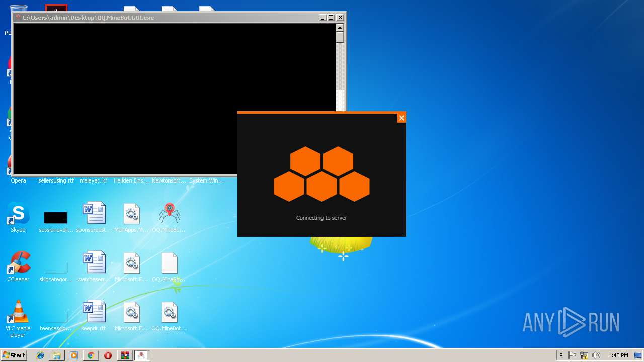Select the Skype desktop shortcut
This screenshot has height=362, width=644.
point(18,218)
